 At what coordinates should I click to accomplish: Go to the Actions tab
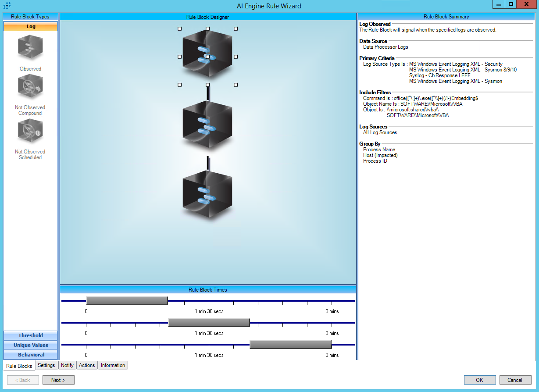click(x=87, y=365)
